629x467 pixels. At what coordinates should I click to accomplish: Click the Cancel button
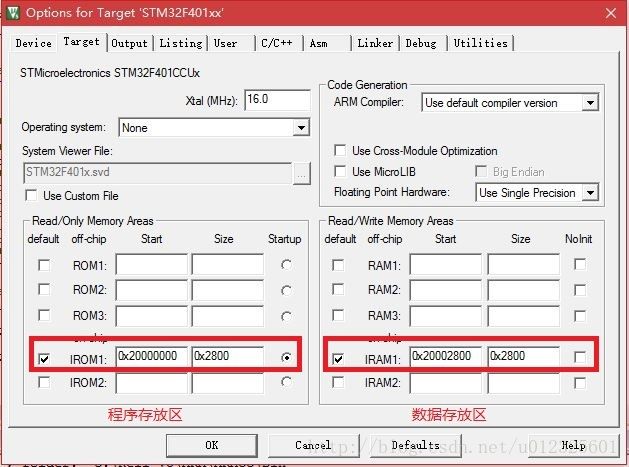click(x=313, y=445)
